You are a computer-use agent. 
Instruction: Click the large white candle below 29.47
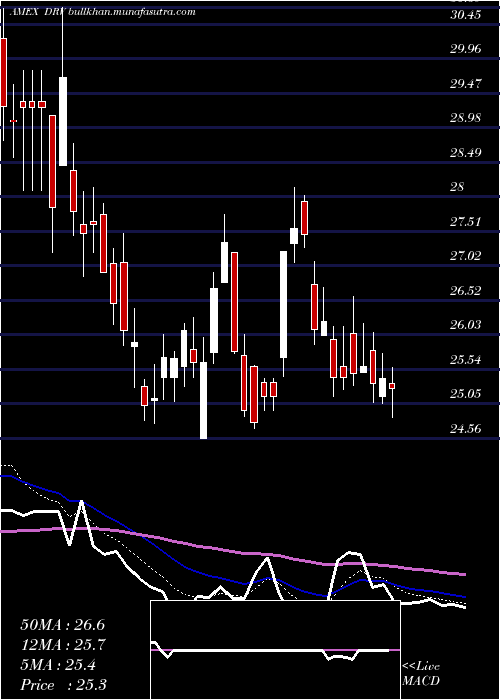[63, 121]
